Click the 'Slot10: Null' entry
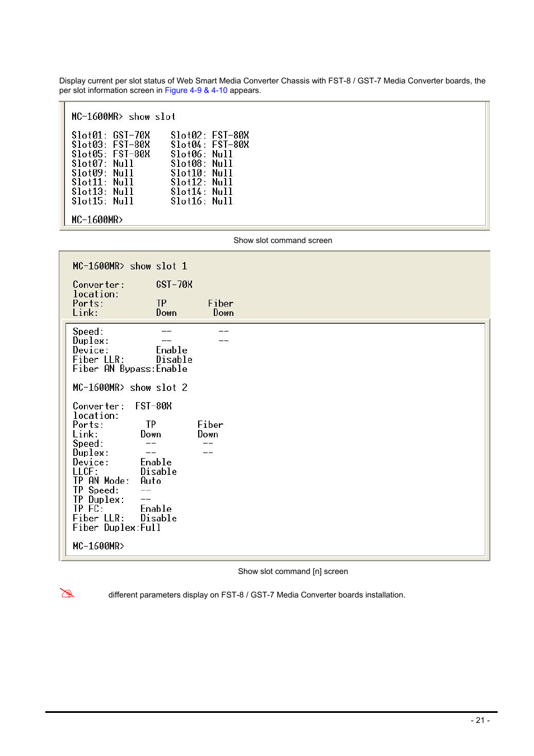 point(202,173)
